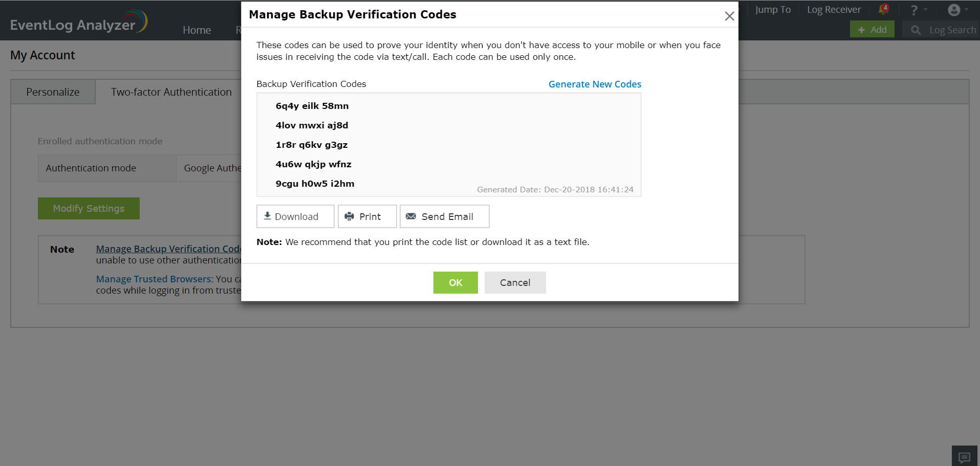
Task: Open the chat feedback icon
Action: [x=965, y=457]
